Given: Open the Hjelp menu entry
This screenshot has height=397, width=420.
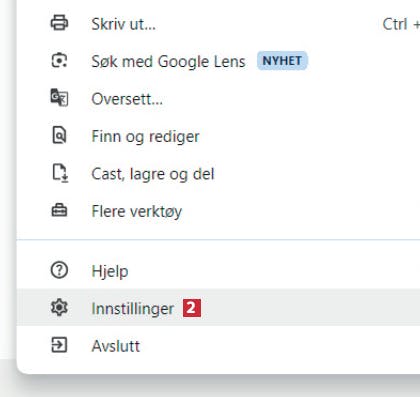Looking at the screenshot, I should click(x=218, y=270).
